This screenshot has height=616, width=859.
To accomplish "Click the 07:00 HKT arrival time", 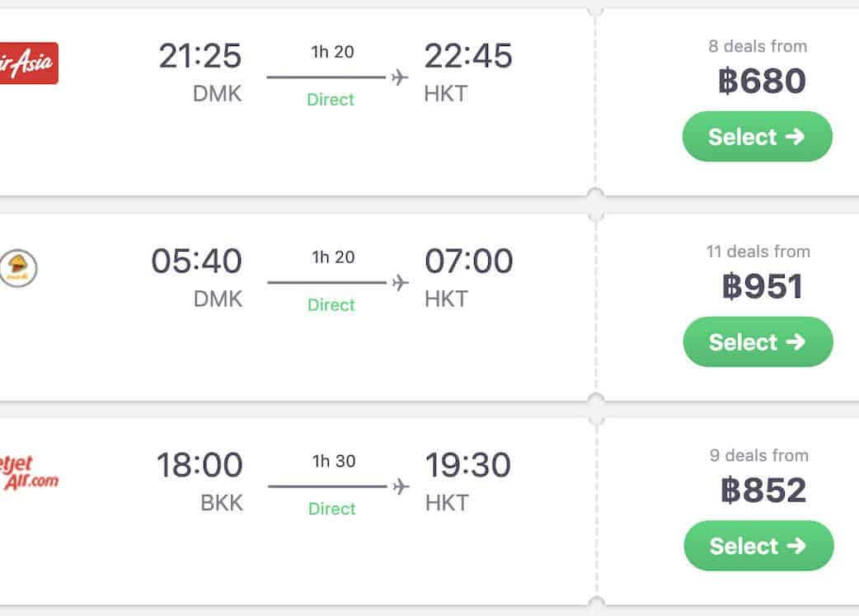I will tap(468, 262).
